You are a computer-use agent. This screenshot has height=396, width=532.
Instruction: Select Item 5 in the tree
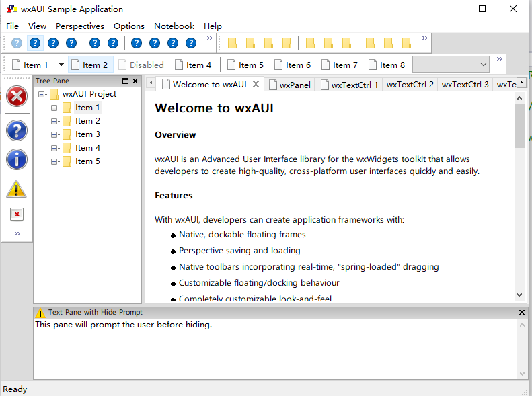point(87,161)
